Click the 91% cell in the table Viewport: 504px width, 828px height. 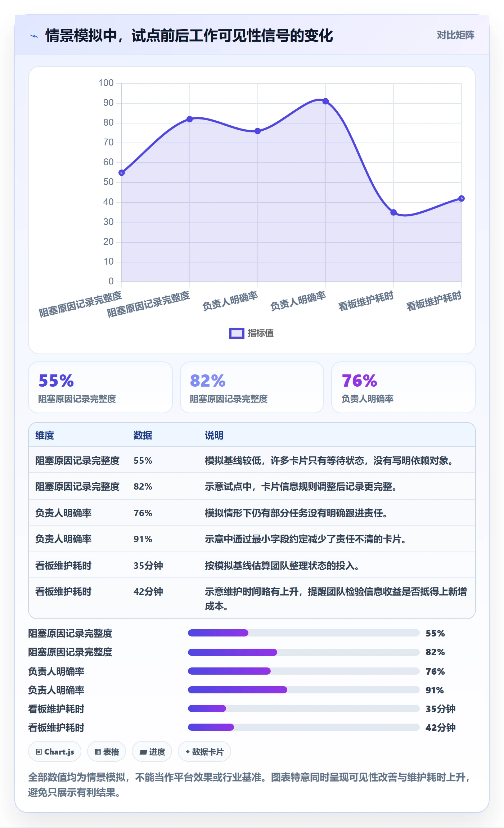click(x=143, y=539)
